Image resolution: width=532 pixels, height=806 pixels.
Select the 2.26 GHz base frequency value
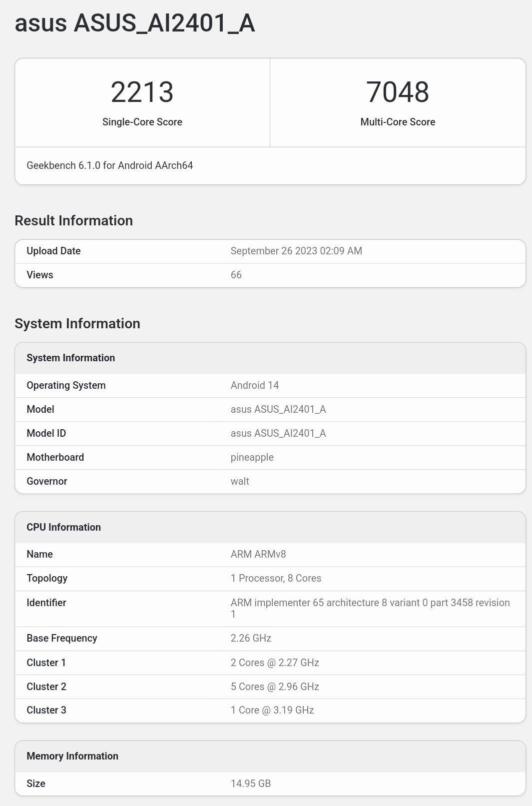coord(251,638)
